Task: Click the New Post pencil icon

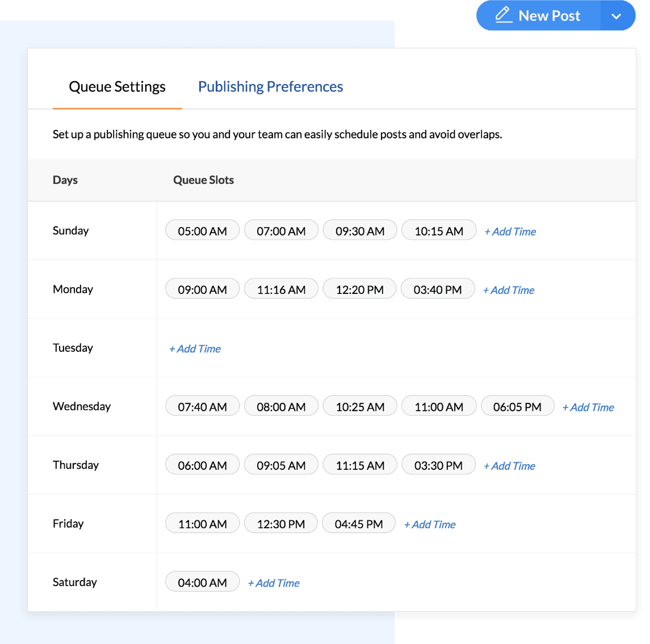Action: tap(504, 15)
